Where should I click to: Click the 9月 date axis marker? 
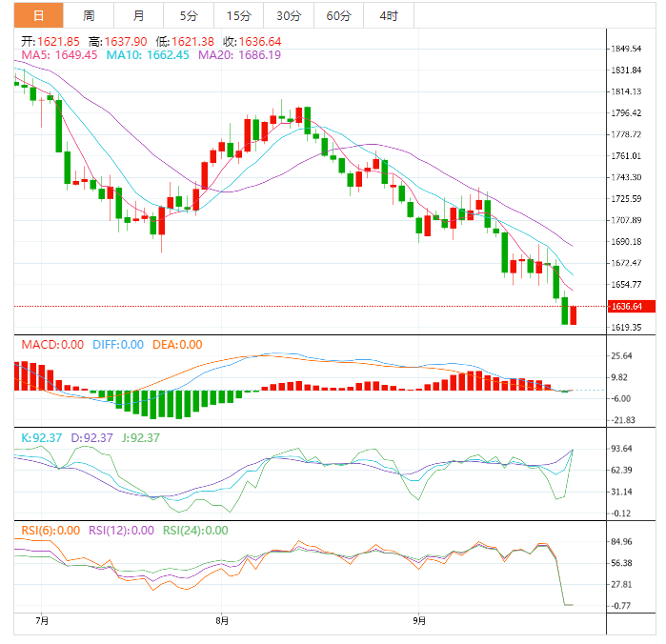click(x=419, y=621)
